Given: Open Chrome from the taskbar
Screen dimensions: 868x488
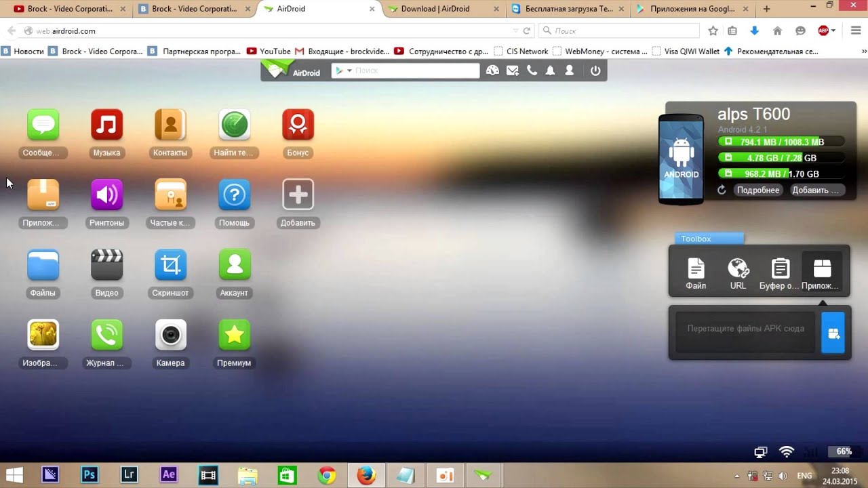Looking at the screenshot, I should tap(327, 475).
